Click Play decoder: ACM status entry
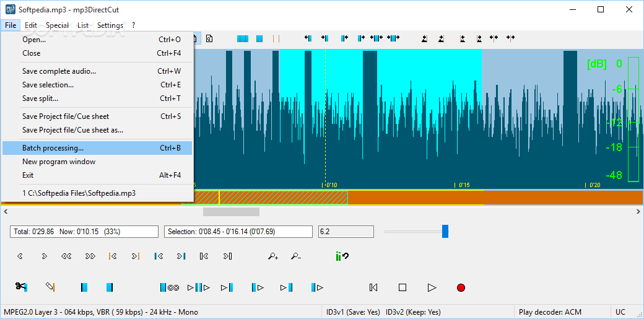The image size is (644, 319). [550, 312]
